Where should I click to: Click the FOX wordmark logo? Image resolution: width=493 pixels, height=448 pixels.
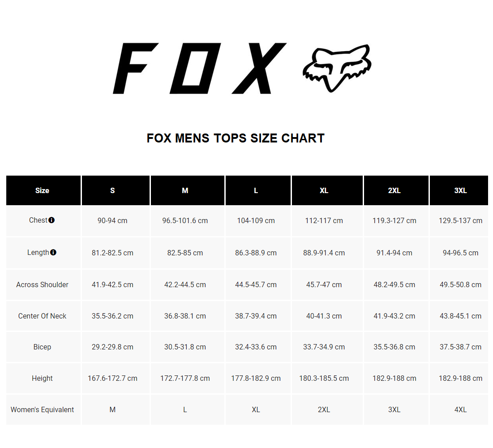(x=200, y=68)
